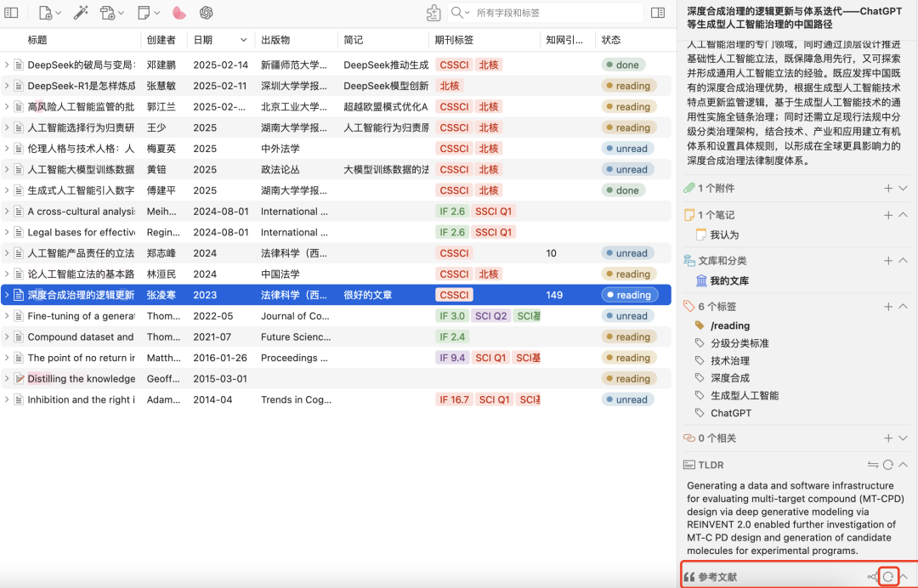Sort items by 期刊标签 column
The height and width of the screenshot is (588, 918).
click(x=454, y=40)
